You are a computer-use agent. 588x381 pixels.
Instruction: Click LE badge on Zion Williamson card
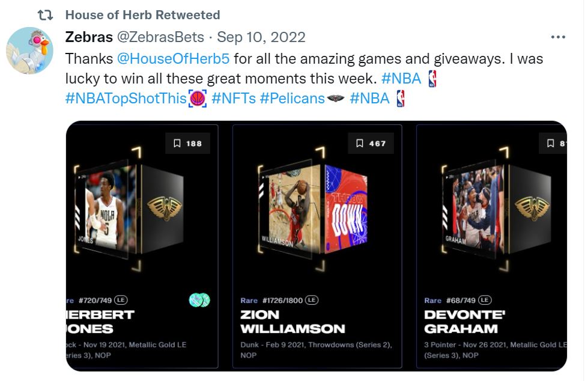(312, 300)
